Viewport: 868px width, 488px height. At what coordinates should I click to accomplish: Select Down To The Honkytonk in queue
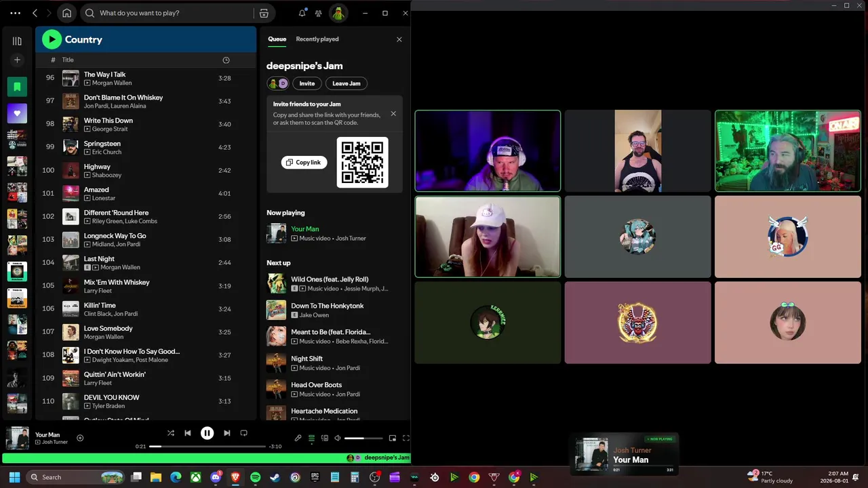tap(334, 310)
